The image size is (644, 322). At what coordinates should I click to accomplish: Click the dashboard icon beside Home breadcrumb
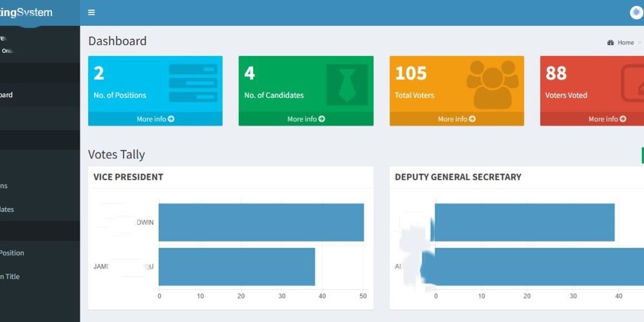611,43
